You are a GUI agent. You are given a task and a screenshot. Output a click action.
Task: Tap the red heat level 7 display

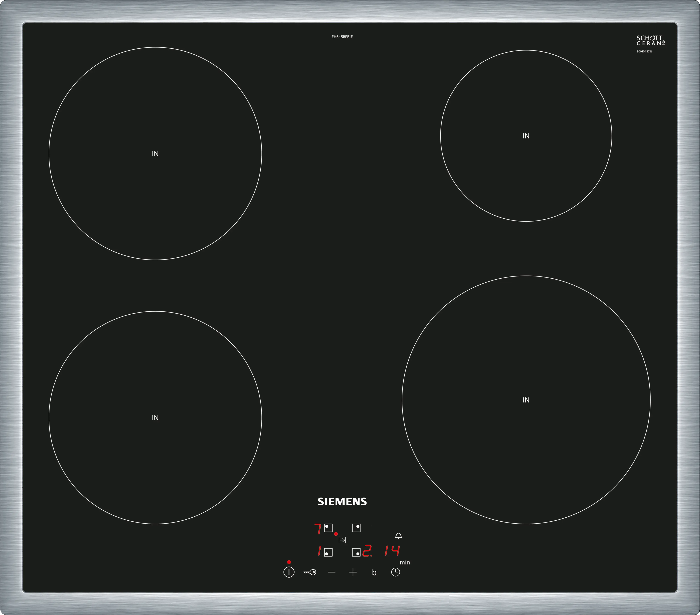[318, 529]
